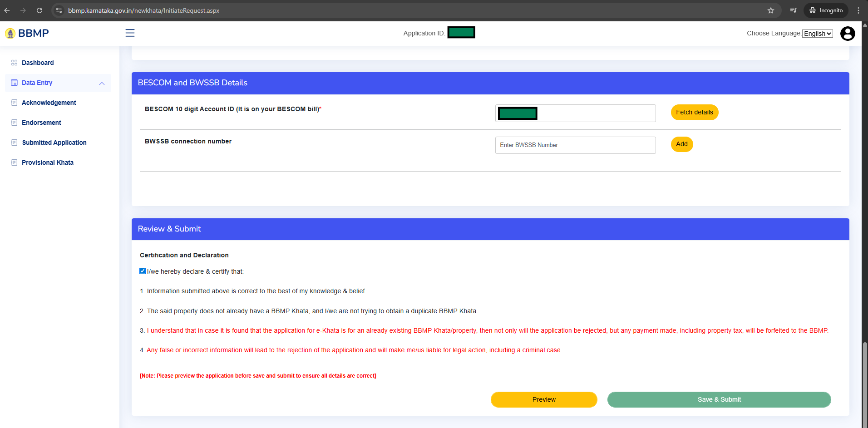Click the Dashboard icon in sidebar
The height and width of the screenshot is (428, 868).
[x=14, y=63]
